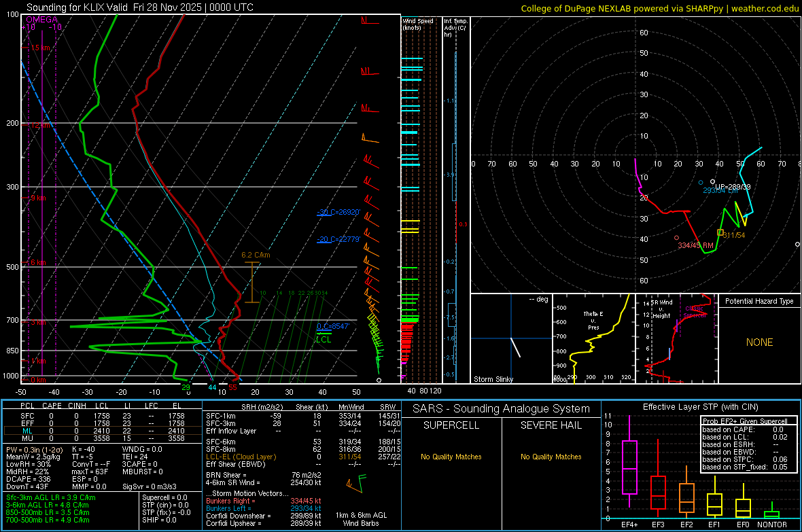The width and height of the screenshot is (802, 532).
Task: Click the brown 6.2 C/km lapse rate bracket
Action: click(x=251, y=283)
